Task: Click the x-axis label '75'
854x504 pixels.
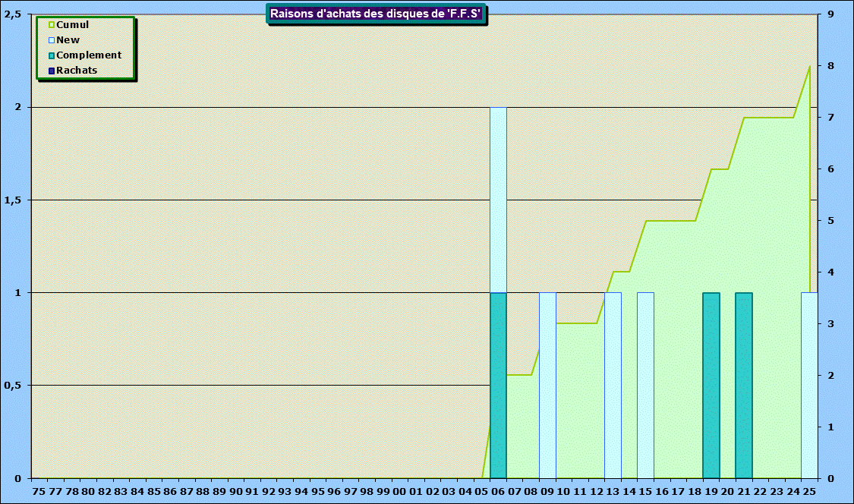Action: (39, 491)
